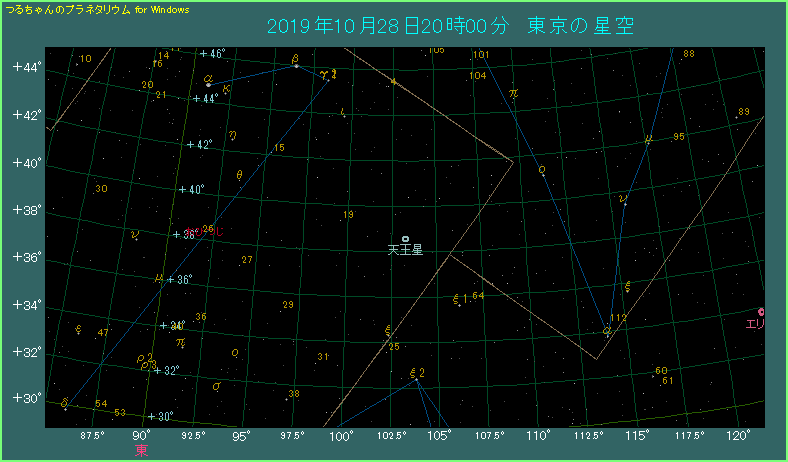The width and height of the screenshot is (788, 462).
Task: Select the iota star marker
Action: click(x=343, y=113)
